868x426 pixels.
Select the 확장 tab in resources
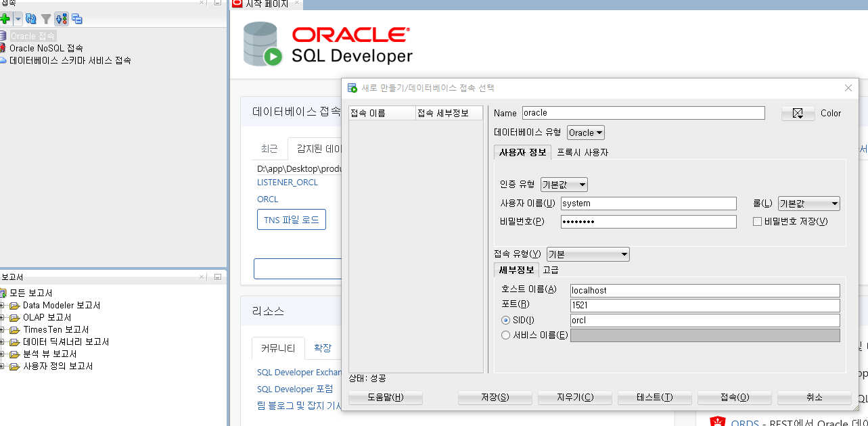[323, 348]
